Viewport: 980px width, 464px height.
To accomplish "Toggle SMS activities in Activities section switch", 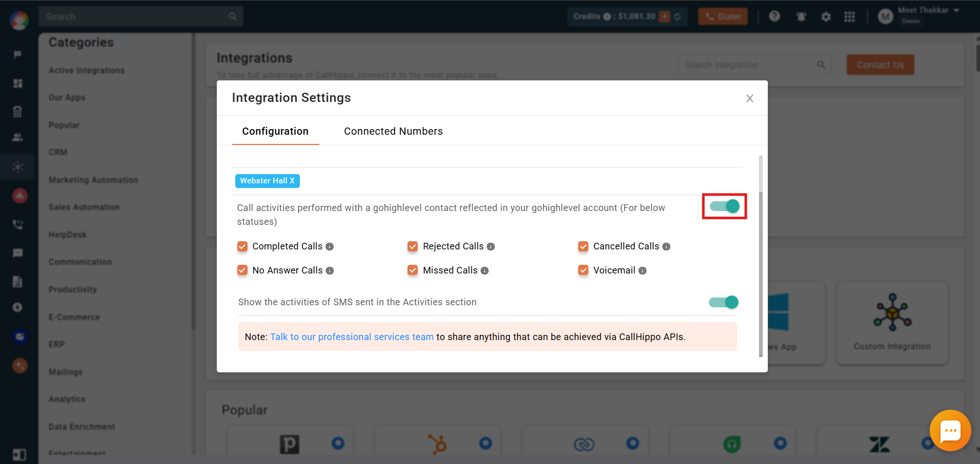I will pyautogui.click(x=724, y=302).
